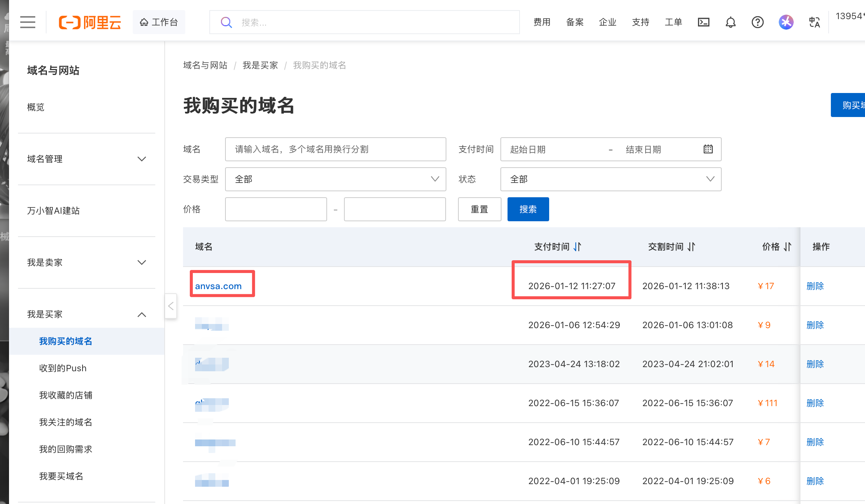The width and height of the screenshot is (865, 504).
Task: Click the colorful AI assistant icon
Action: point(786,22)
